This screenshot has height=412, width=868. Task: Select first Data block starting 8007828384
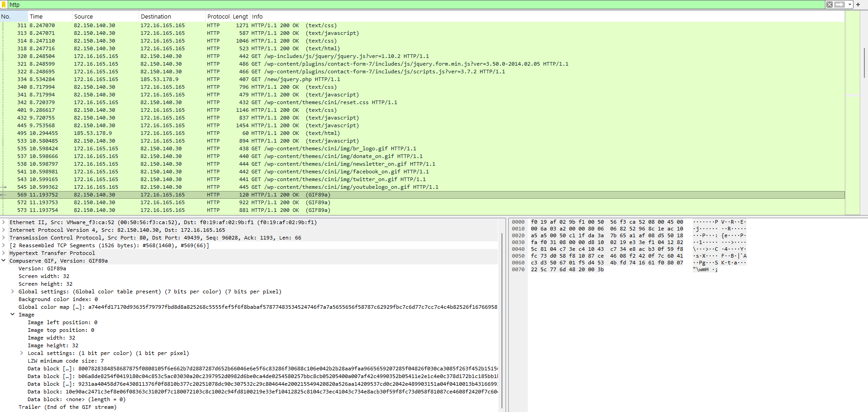262,369
